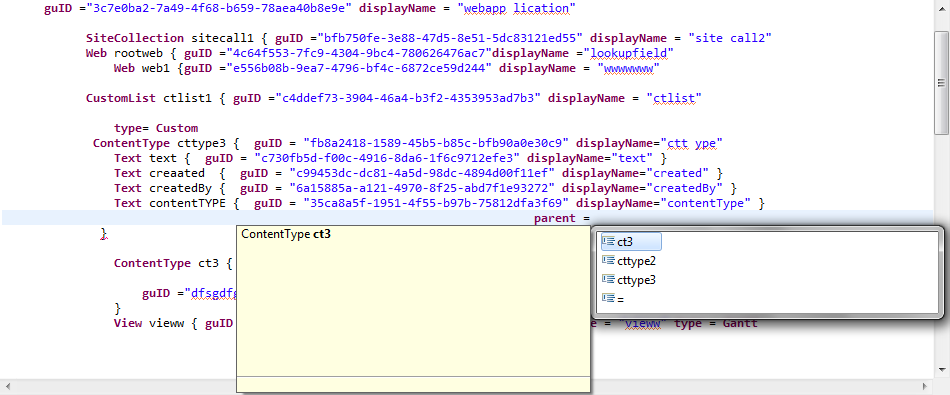Click icon beside '=' proposal
Viewport: 950px width, 395px height.
click(x=608, y=298)
